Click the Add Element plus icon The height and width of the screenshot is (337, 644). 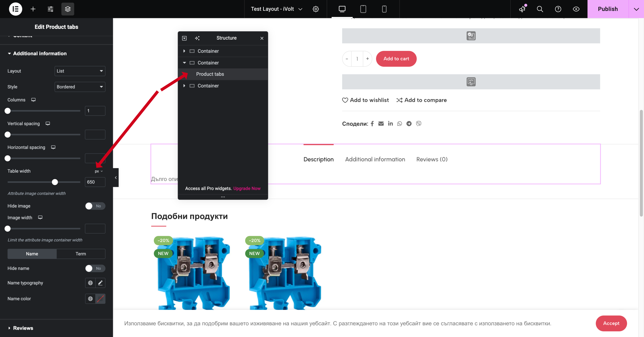click(x=33, y=9)
